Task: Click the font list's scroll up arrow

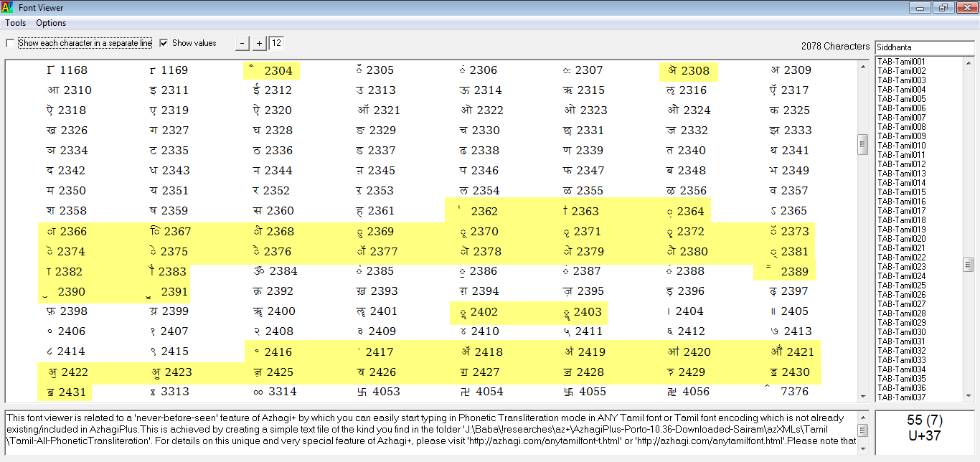Action: click(968, 63)
